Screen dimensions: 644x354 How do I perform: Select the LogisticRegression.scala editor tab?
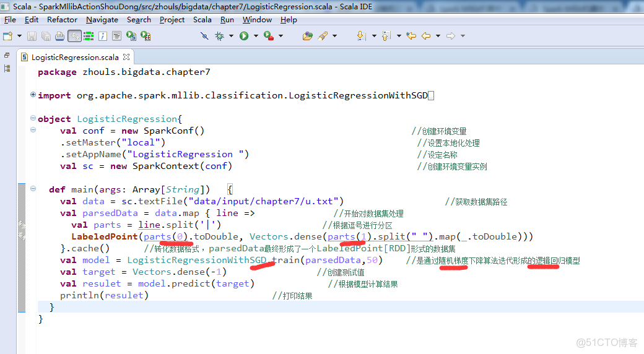(x=75, y=57)
